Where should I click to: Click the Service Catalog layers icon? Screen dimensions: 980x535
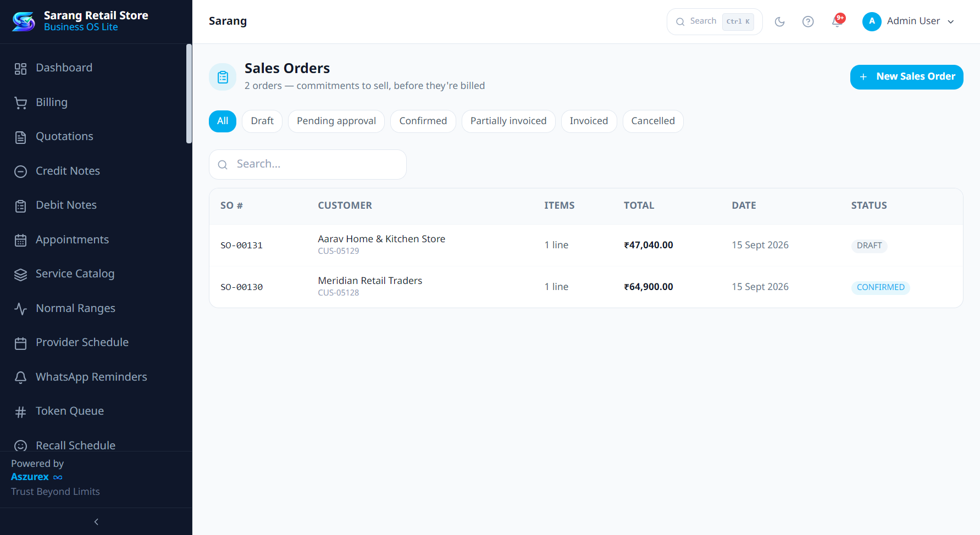(x=20, y=275)
